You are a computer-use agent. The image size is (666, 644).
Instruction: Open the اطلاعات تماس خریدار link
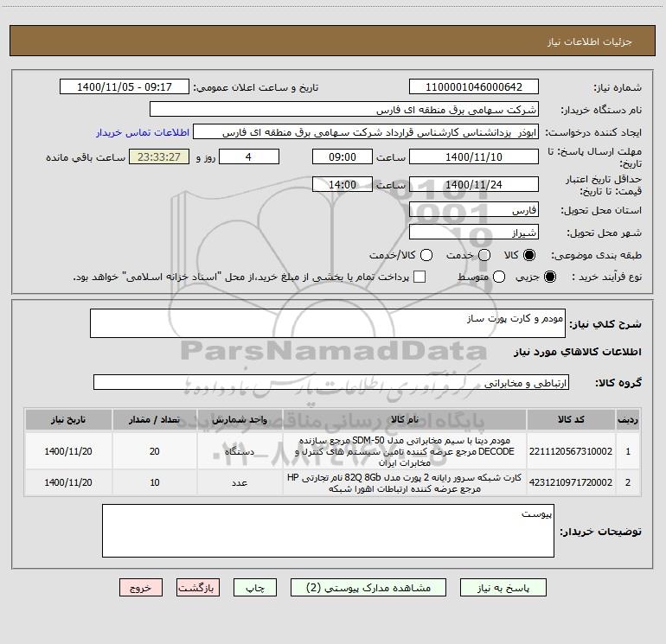pos(143,132)
